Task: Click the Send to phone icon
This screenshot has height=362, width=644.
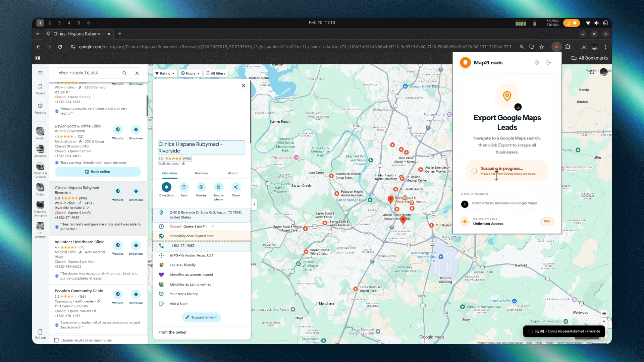Action: [219, 187]
